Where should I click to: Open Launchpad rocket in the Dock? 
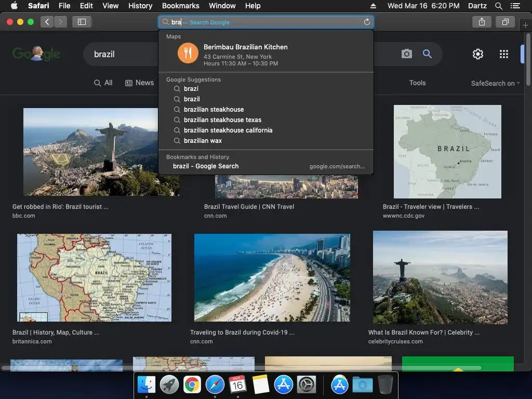(x=169, y=385)
